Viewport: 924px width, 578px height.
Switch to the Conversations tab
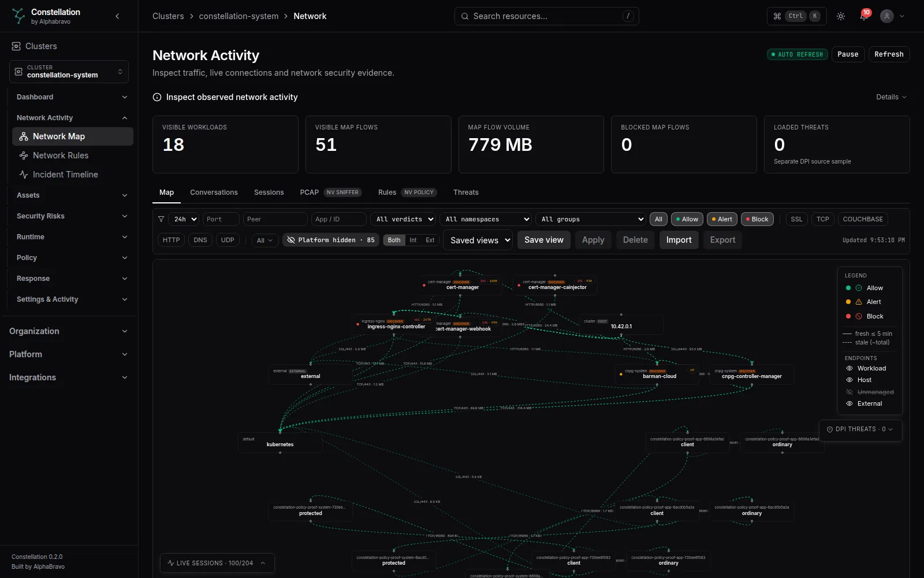[x=214, y=192]
